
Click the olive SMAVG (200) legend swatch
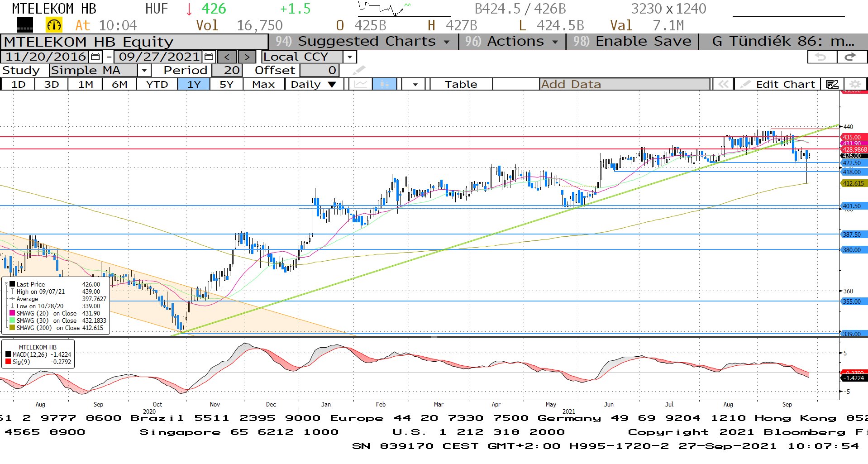tap(12, 328)
